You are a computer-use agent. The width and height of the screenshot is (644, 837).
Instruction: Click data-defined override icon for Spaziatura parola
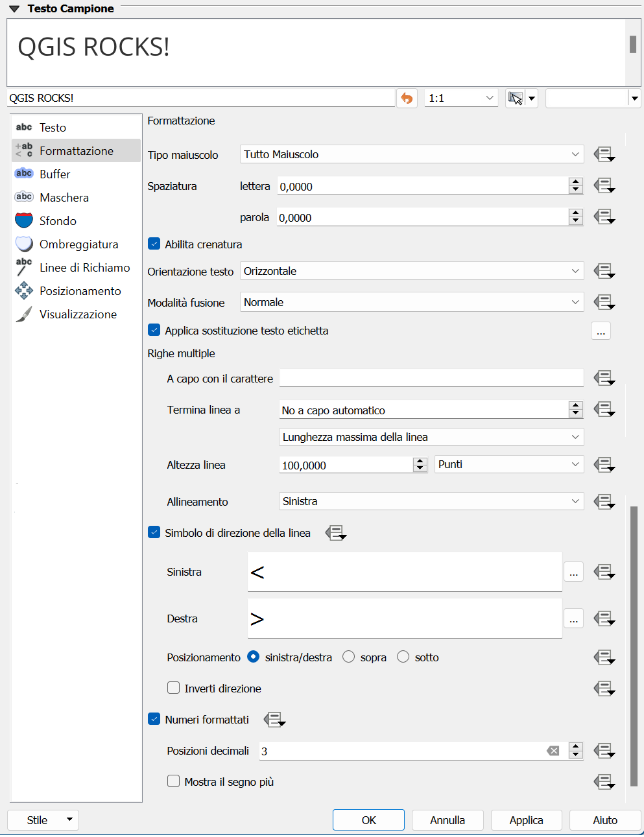[x=604, y=217]
